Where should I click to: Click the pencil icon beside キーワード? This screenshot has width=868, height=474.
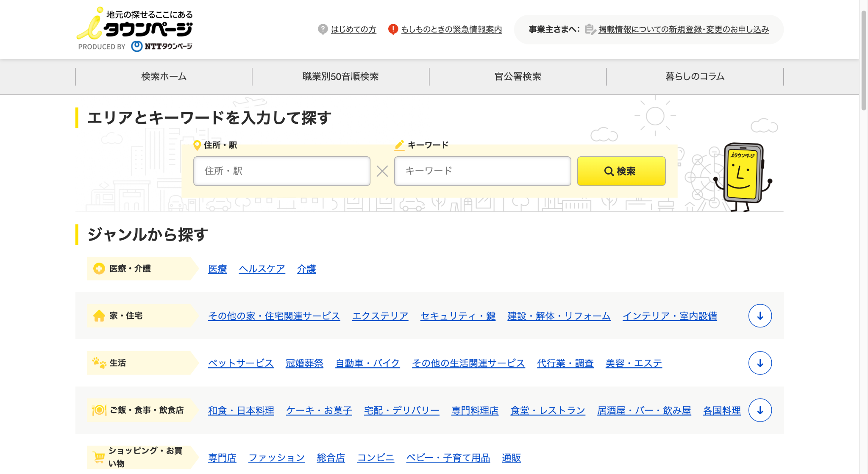(399, 145)
